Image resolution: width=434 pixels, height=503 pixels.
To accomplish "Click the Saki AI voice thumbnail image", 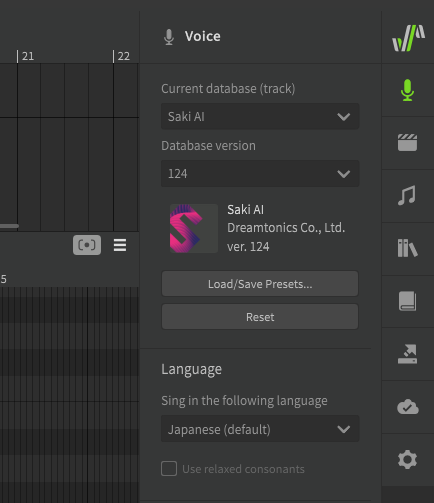I will (x=194, y=228).
